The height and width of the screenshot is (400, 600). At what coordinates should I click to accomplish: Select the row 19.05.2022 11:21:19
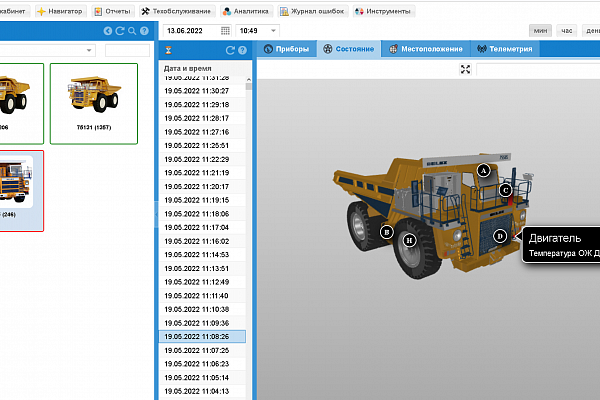[202, 173]
